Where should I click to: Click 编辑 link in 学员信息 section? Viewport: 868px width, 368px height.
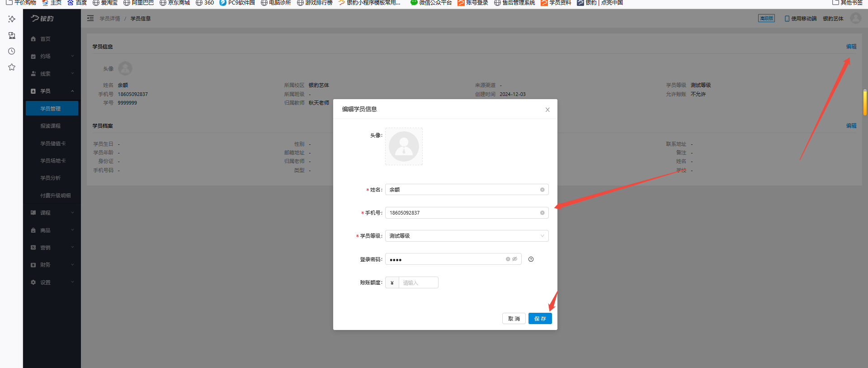pos(851,47)
